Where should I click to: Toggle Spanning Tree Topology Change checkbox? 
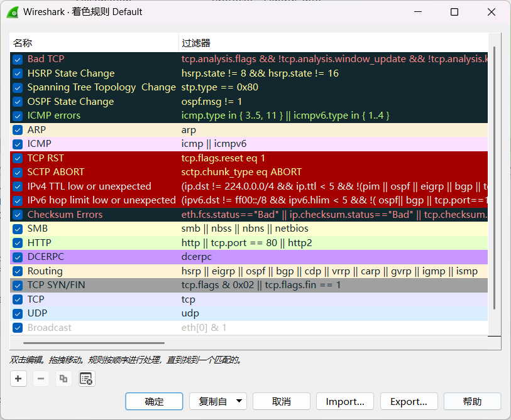pos(18,88)
